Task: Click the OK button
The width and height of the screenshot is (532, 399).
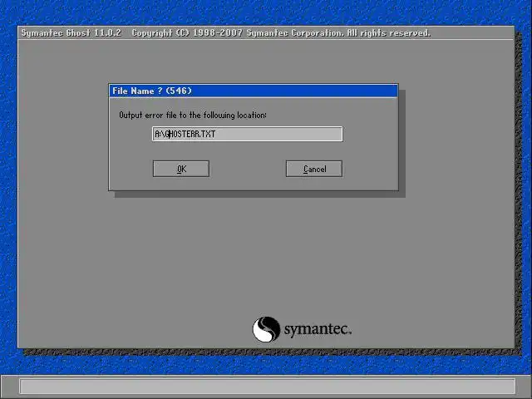Action: coord(181,169)
